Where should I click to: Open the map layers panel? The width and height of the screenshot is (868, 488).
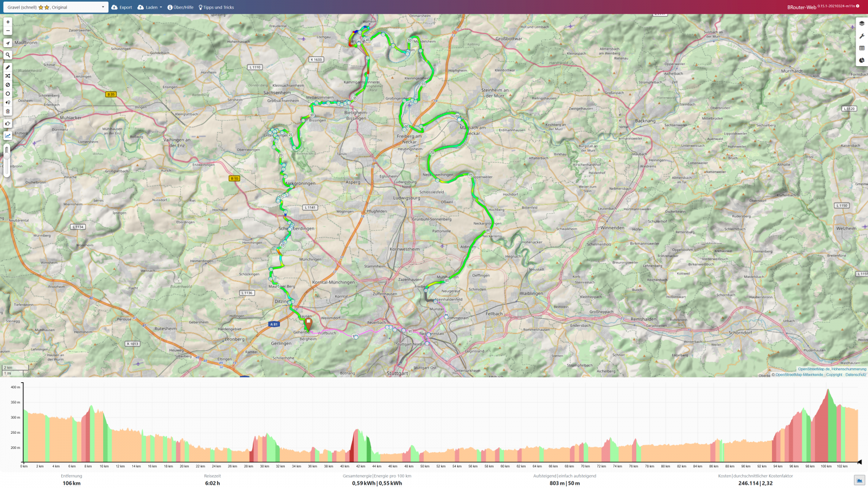point(861,23)
